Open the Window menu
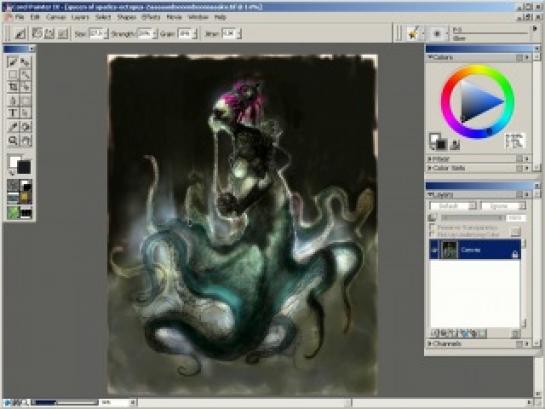545x409 pixels. [198, 17]
